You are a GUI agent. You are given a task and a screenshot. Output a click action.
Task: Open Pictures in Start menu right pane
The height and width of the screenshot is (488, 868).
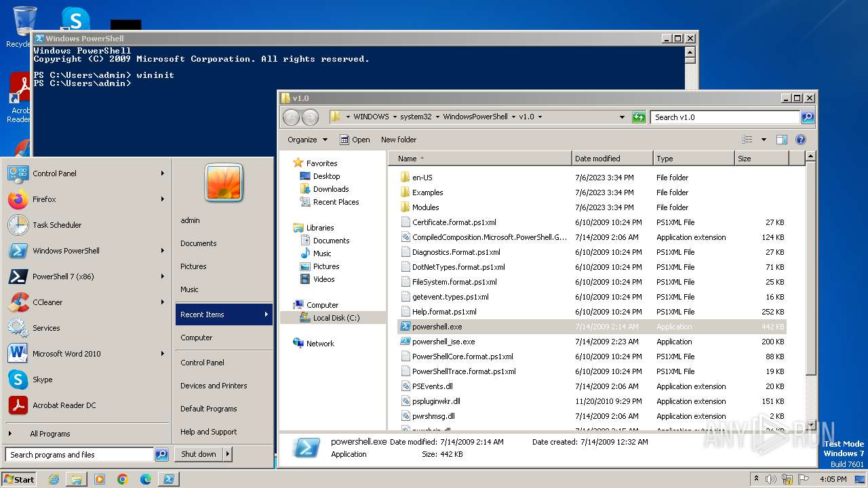(193, 266)
